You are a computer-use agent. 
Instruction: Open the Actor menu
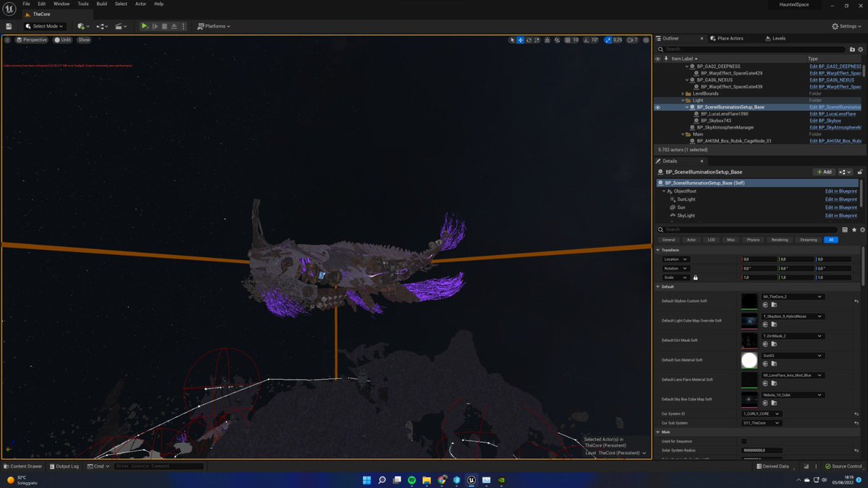140,4
